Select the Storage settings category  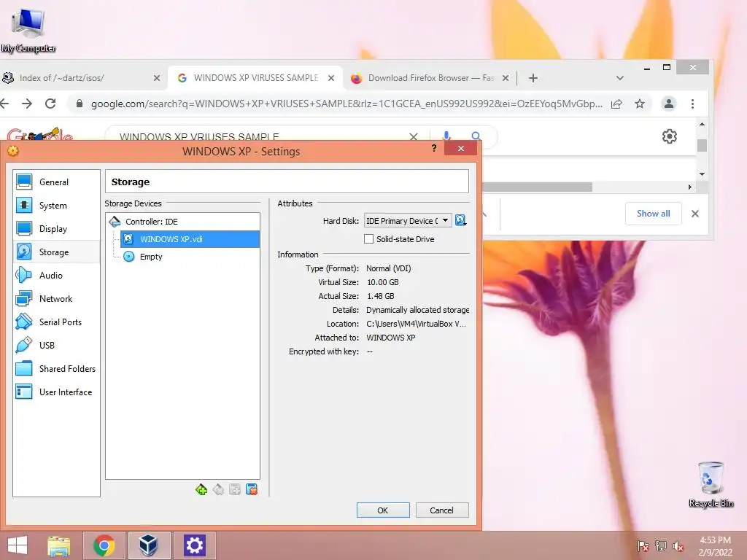tap(56, 252)
